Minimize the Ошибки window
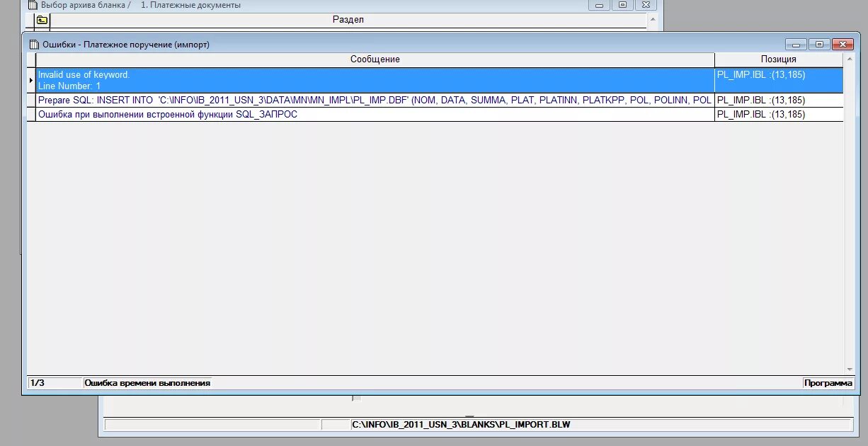This screenshot has width=868, height=446. 796,44
